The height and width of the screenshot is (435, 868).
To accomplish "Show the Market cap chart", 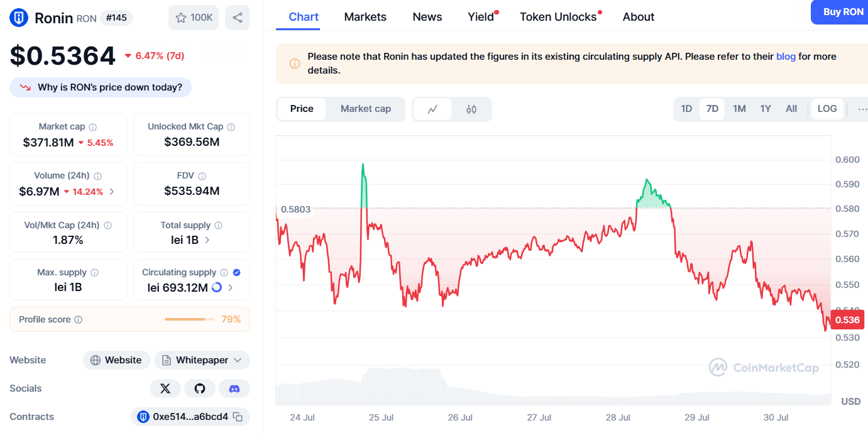I will [x=366, y=109].
